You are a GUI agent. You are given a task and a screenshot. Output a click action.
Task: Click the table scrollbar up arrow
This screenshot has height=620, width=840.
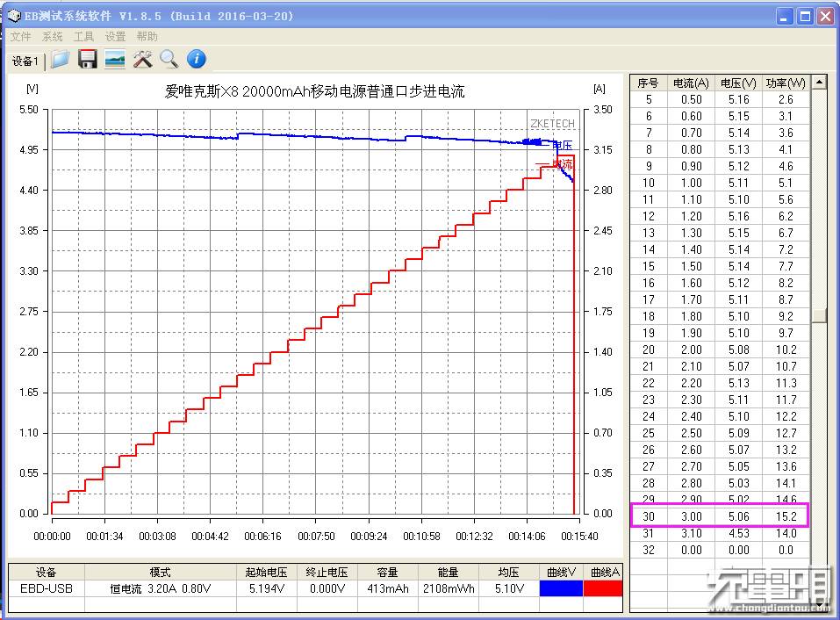point(819,83)
